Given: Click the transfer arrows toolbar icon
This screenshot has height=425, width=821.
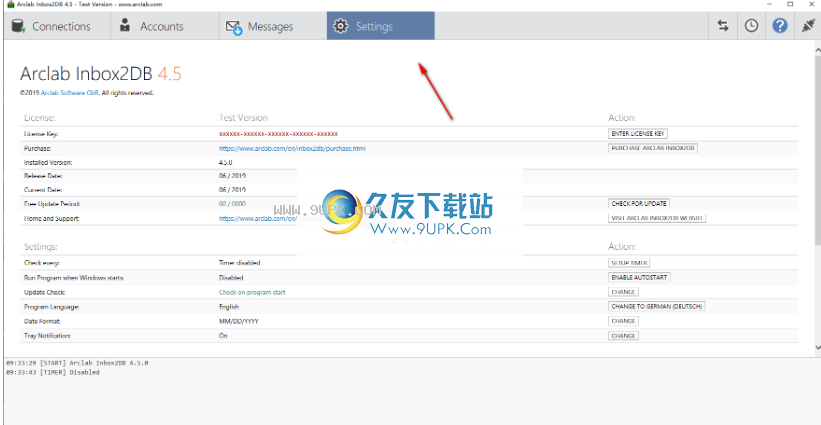Looking at the screenshot, I should coord(723,26).
